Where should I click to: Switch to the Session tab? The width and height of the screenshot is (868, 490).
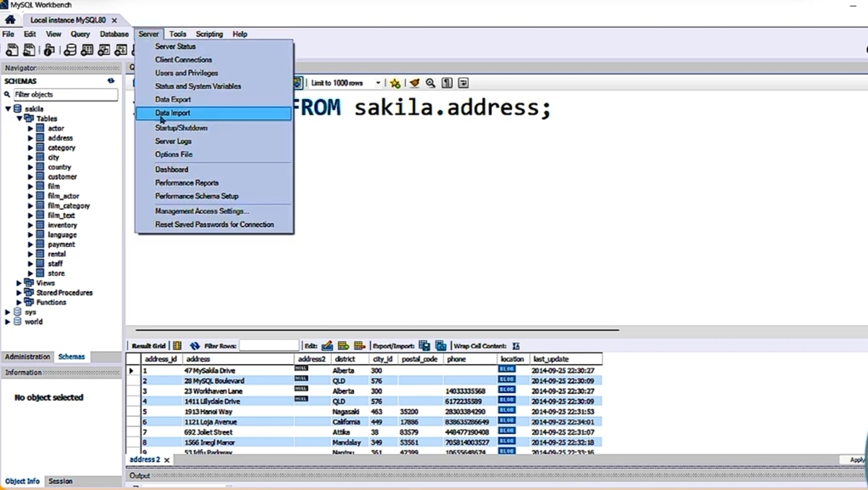pyautogui.click(x=60, y=481)
